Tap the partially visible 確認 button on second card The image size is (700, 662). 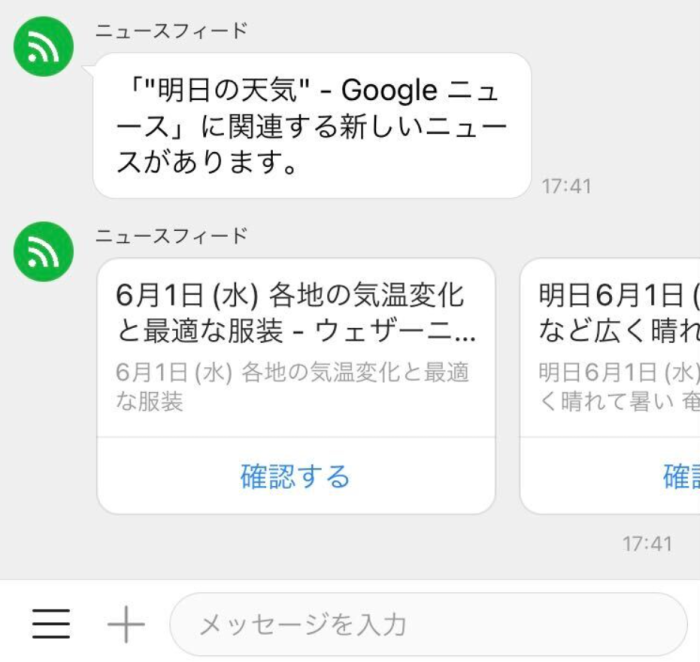(681, 476)
